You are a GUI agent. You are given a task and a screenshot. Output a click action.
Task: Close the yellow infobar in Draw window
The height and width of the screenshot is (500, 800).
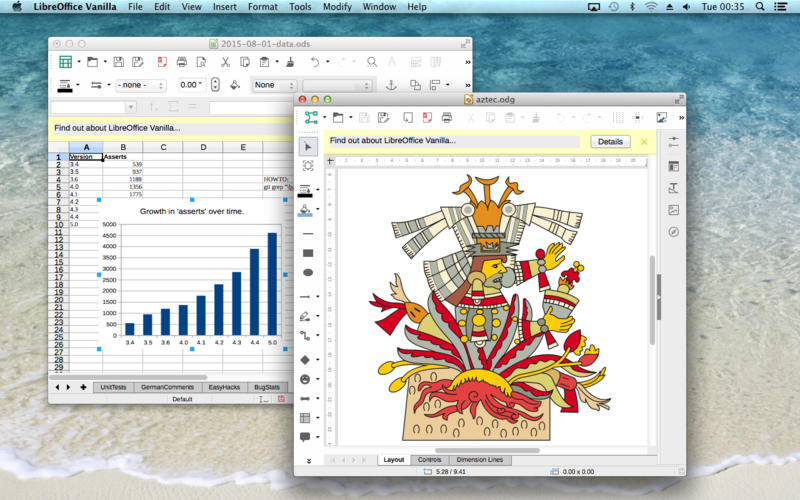(x=644, y=142)
